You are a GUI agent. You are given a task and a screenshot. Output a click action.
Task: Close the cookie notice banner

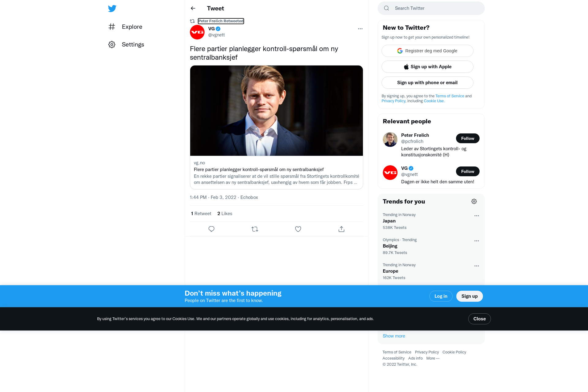pos(479,319)
